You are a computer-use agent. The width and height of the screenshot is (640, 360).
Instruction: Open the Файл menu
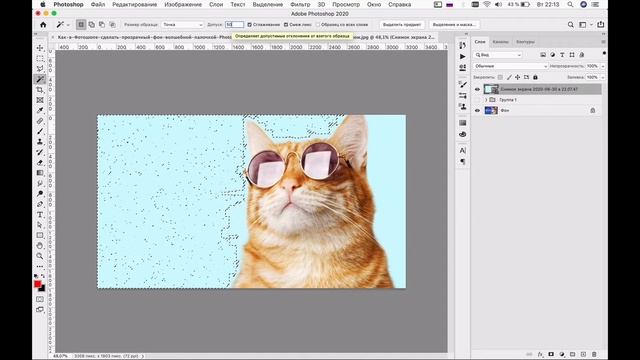point(98,4)
